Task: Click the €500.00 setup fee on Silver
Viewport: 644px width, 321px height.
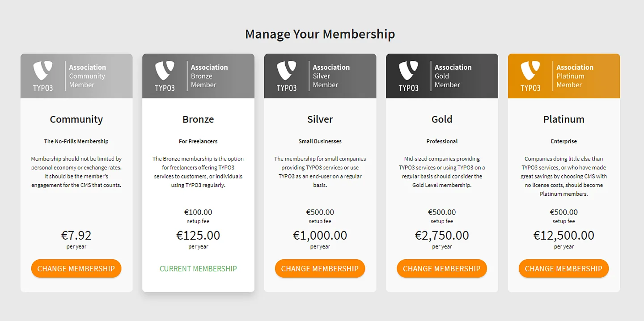Action: click(320, 212)
